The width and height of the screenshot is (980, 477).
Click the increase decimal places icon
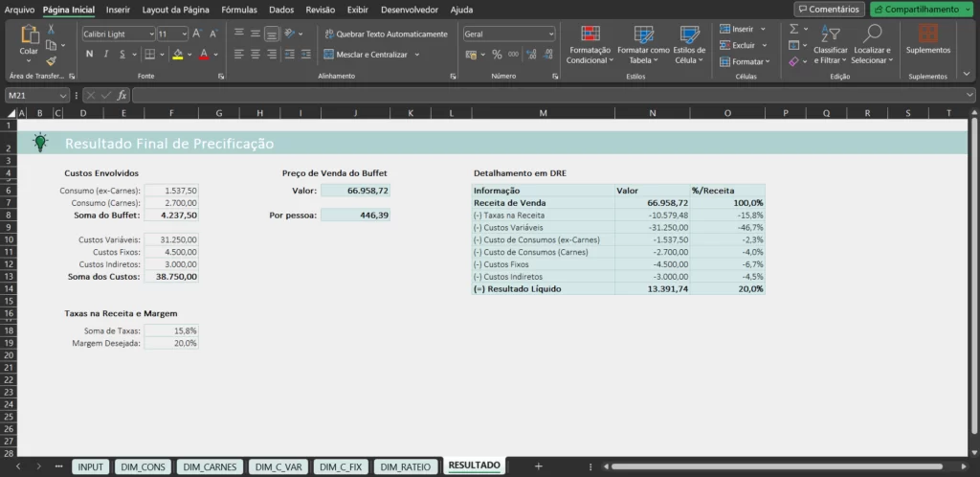click(530, 55)
